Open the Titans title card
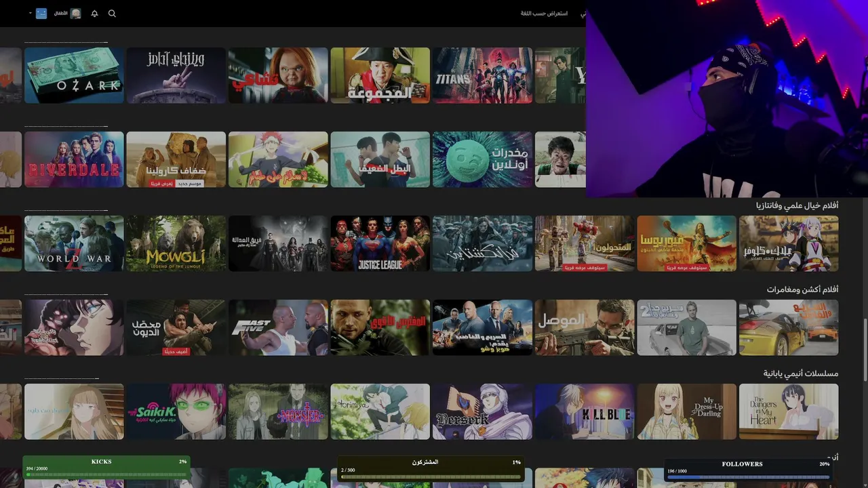Screen dimensions: 868x488 [483, 75]
